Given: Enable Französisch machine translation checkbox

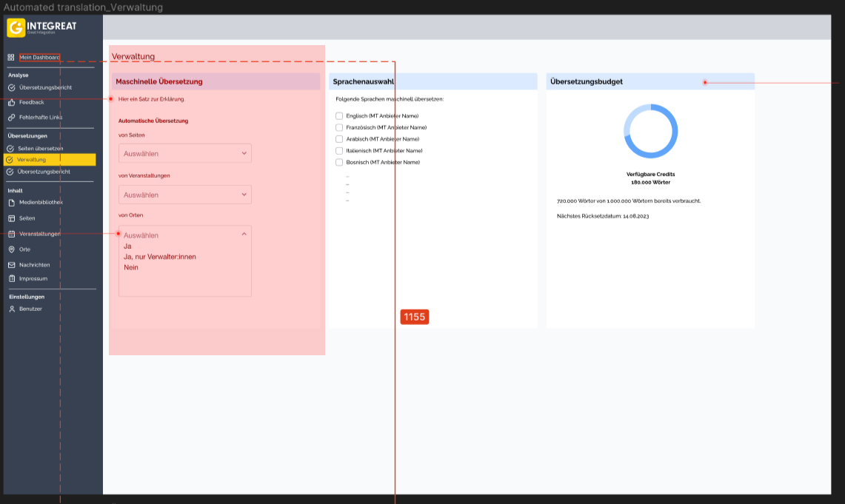Looking at the screenshot, I should (x=339, y=127).
